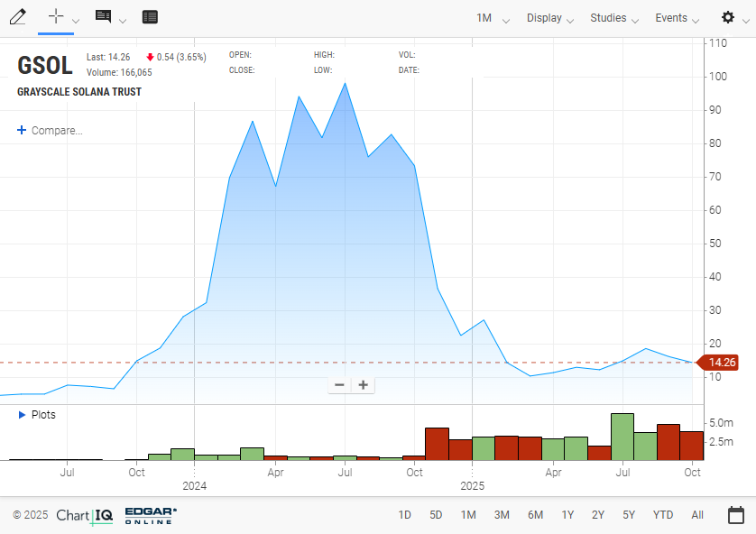Click the red down arrow change indicator

[150, 58]
